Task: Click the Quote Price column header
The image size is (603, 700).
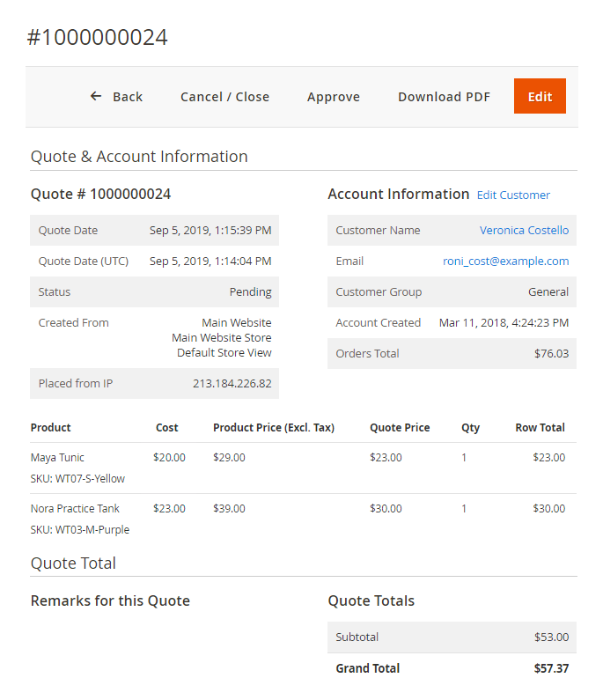Action: pyautogui.click(x=400, y=428)
